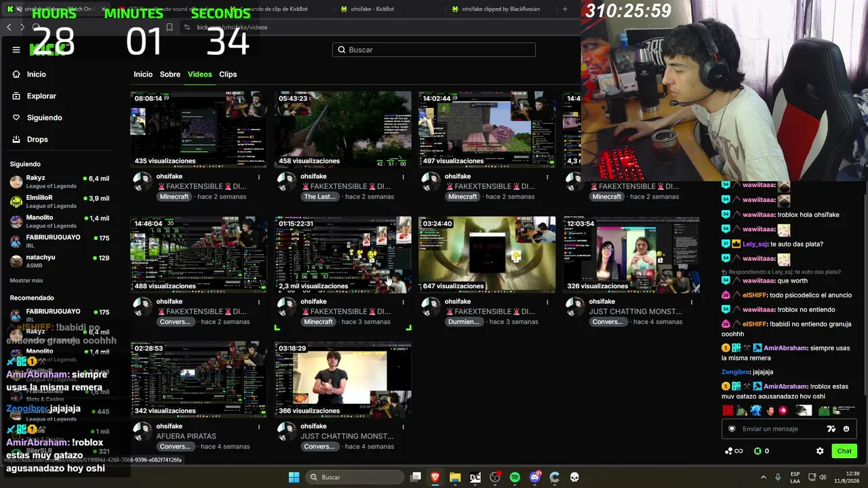Open the 08:08:14 Minecraft video thumbnail
The width and height of the screenshot is (868, 488).
point(199,129)
